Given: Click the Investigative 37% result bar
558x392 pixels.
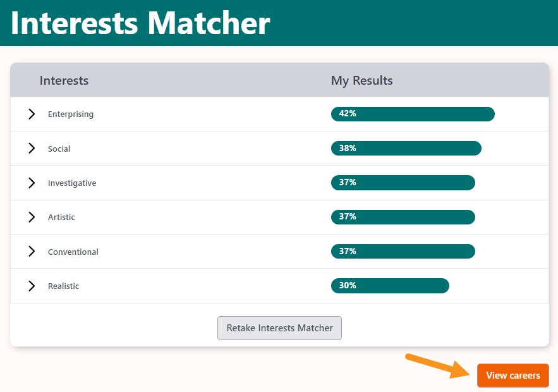Looking at the screenshot, I should 403,183.
